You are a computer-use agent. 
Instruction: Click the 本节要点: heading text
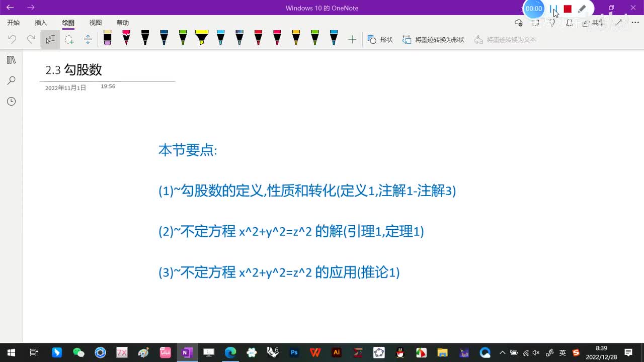click(188, 150)
